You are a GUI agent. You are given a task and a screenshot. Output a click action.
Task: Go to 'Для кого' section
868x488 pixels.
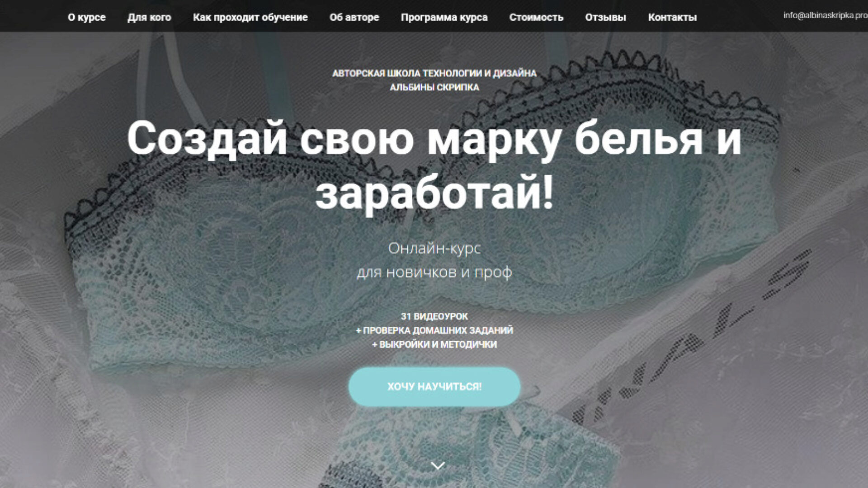[x=149, y=17]
